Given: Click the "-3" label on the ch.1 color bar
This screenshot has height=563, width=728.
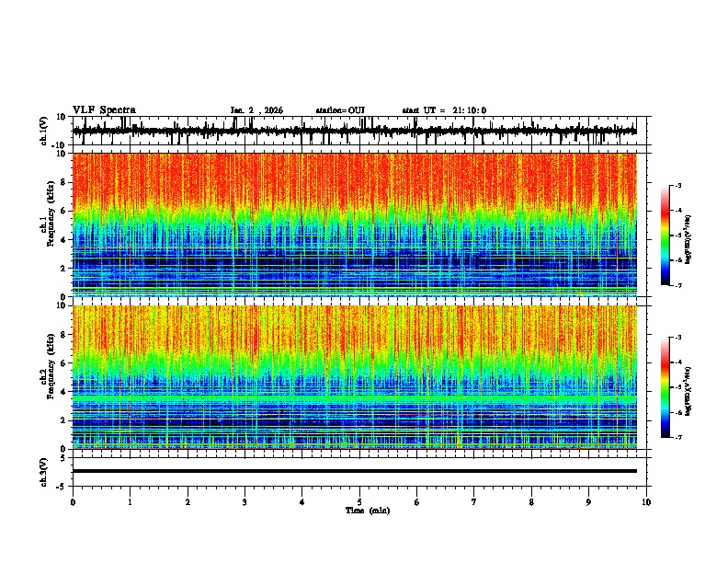Looking at the screenshot, I should point(678,185).
